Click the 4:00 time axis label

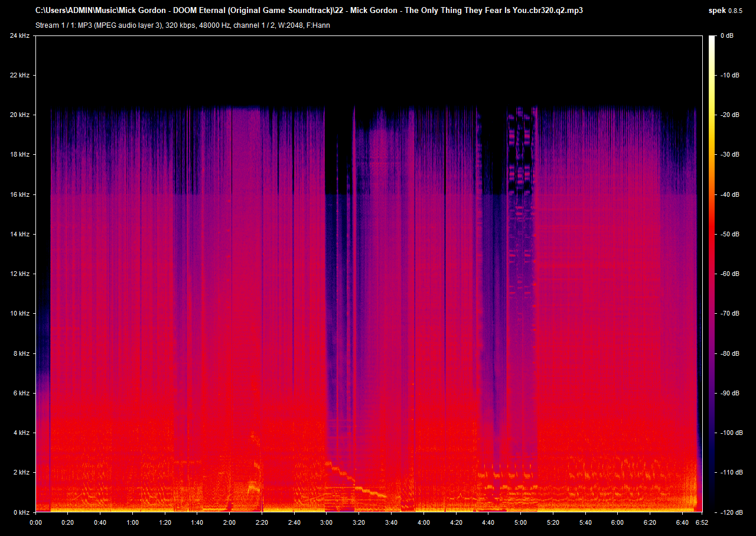pyautogui.click(x=423, y=523)
